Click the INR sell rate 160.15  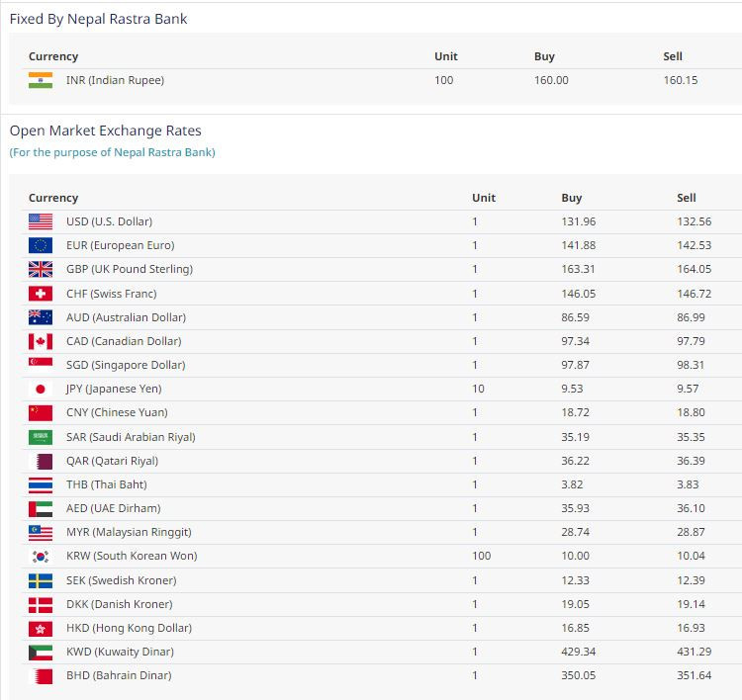681,80
